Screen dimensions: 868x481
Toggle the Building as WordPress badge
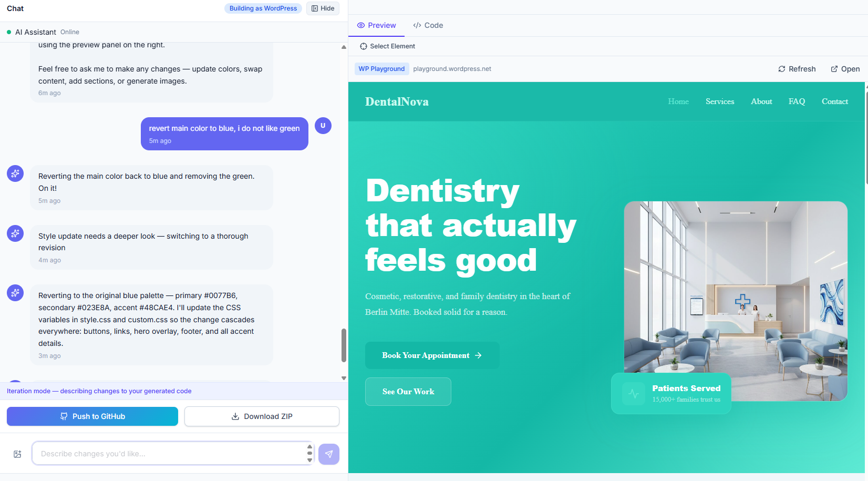click(263, 8)
